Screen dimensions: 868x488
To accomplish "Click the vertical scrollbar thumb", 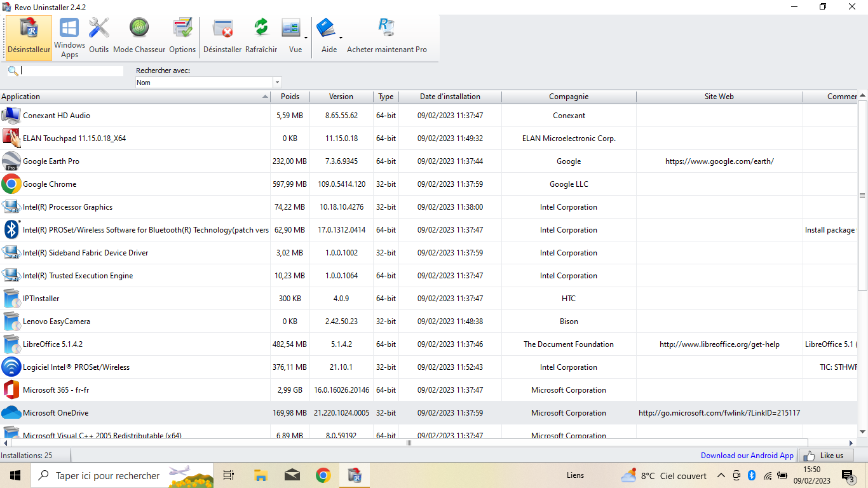I will click(862, 196).
